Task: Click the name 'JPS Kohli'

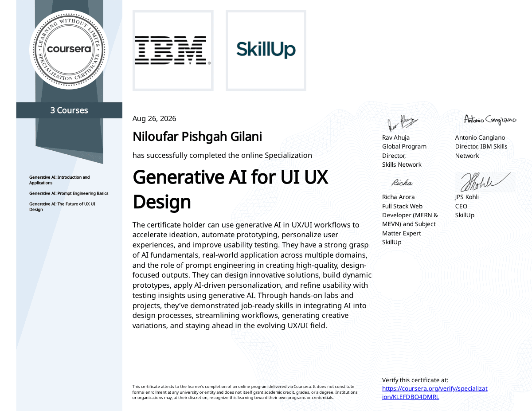Action: pos(467,197)
